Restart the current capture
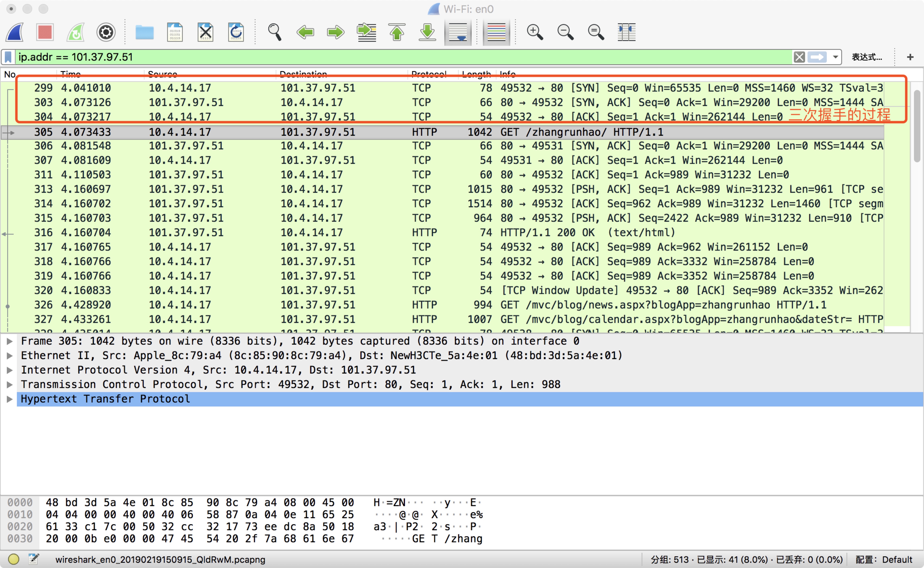Viewport: 924px width, 568px height. pyautogui.click(x=76, y=32)
